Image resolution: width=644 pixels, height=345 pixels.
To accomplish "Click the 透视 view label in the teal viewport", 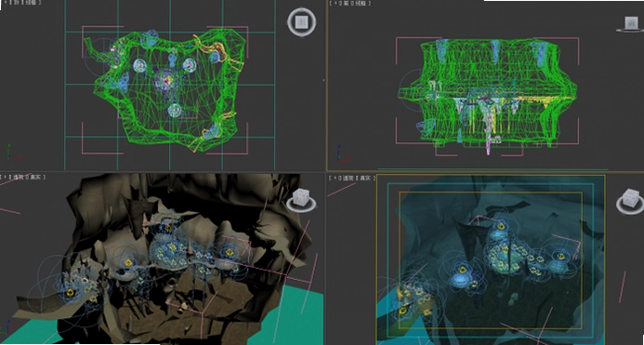I will (x=348, y=178).
